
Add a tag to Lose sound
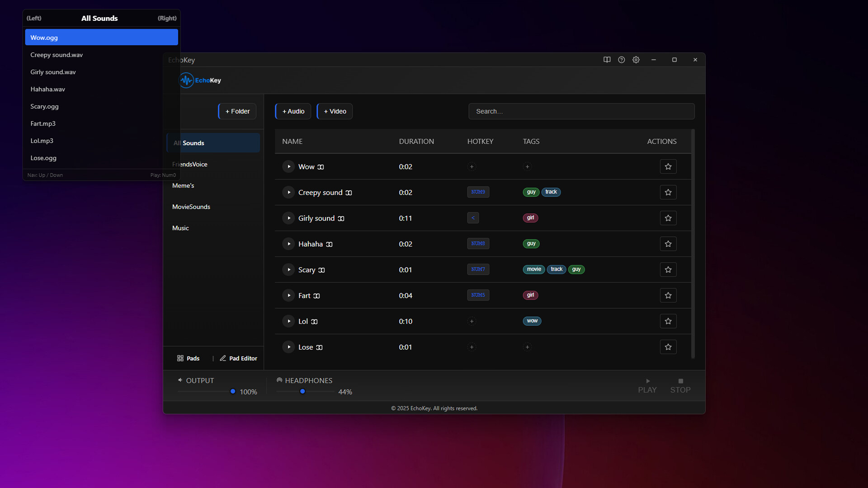point(527,347)
